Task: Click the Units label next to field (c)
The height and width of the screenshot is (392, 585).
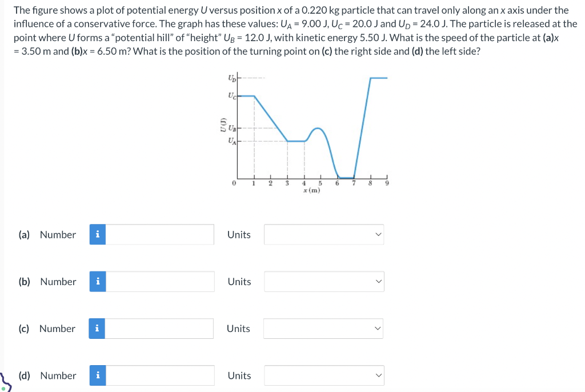Action: click(239, 328)
